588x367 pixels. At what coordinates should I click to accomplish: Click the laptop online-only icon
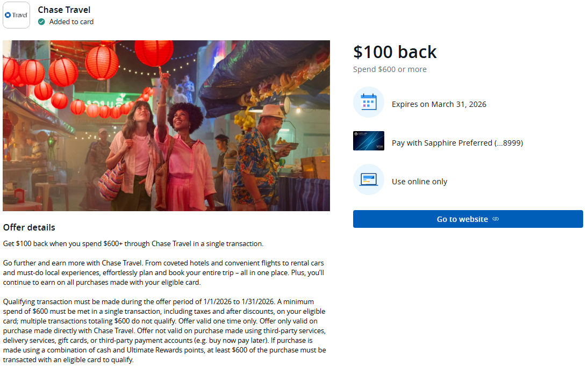[x=368, y=179]
